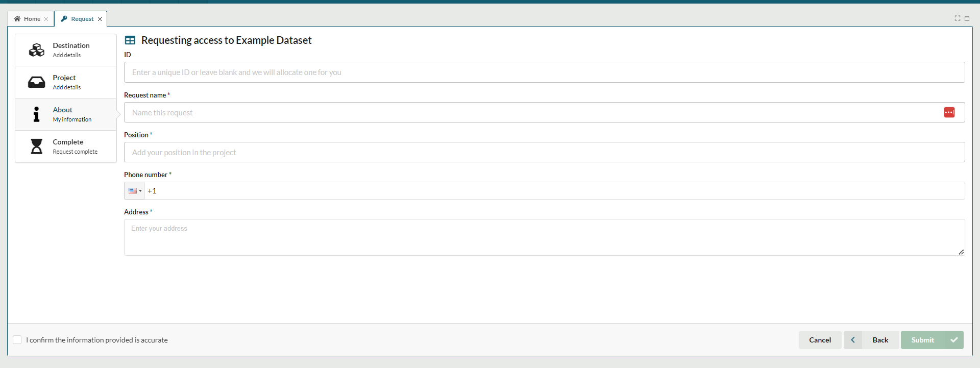The height and width of the screenshot is (368, 980).
Task: Click the fullscreen expand icon
Action: pyautogui.click(x=958, y=18)
